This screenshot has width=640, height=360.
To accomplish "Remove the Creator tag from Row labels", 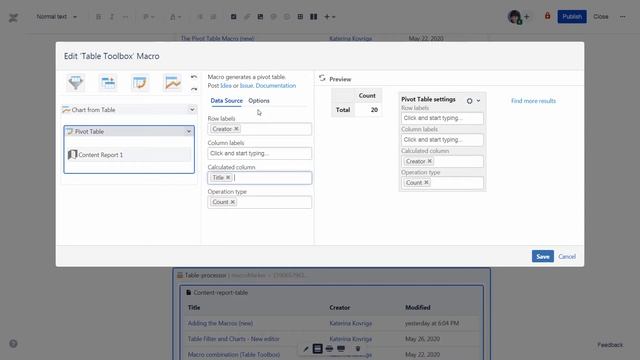I will (236, 129).
